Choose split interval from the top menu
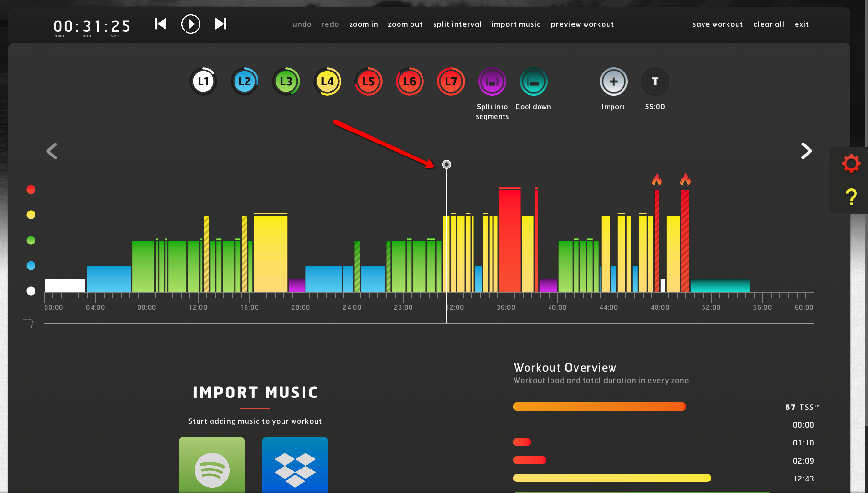This screenshot has width=868, height=493. (x=457, y=24)
